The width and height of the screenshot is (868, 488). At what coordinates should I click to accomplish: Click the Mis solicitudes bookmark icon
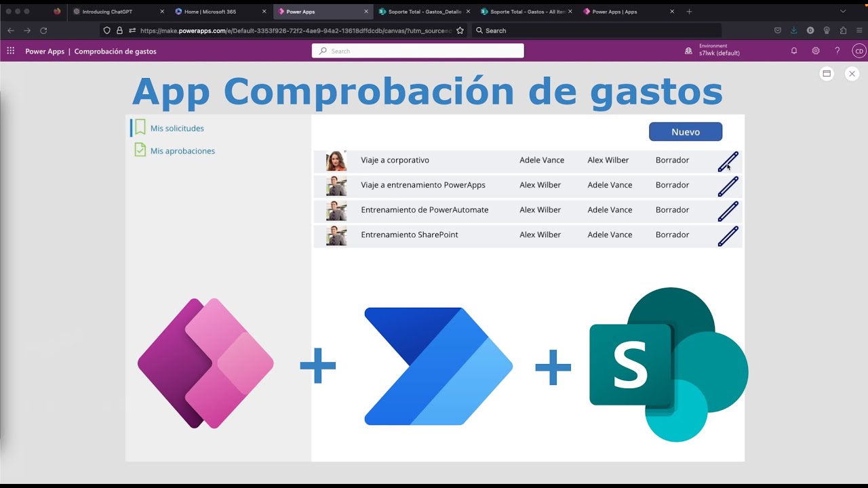click(140, 127)
